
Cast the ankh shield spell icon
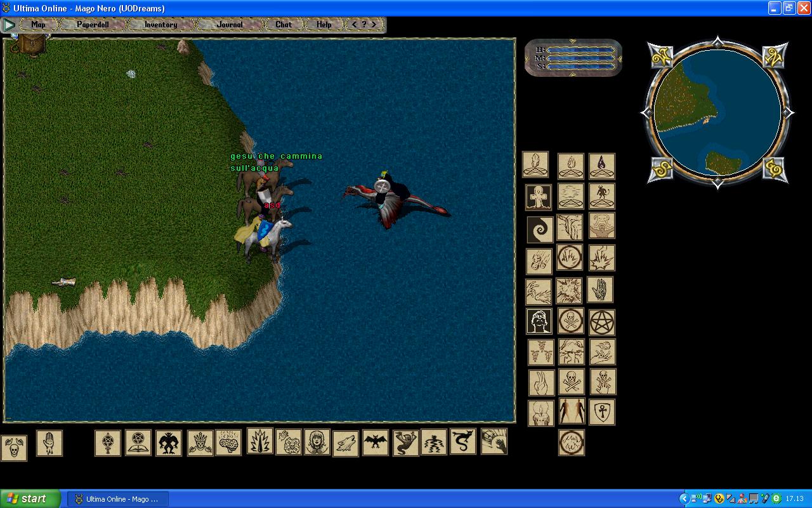(x=601, y=412)
